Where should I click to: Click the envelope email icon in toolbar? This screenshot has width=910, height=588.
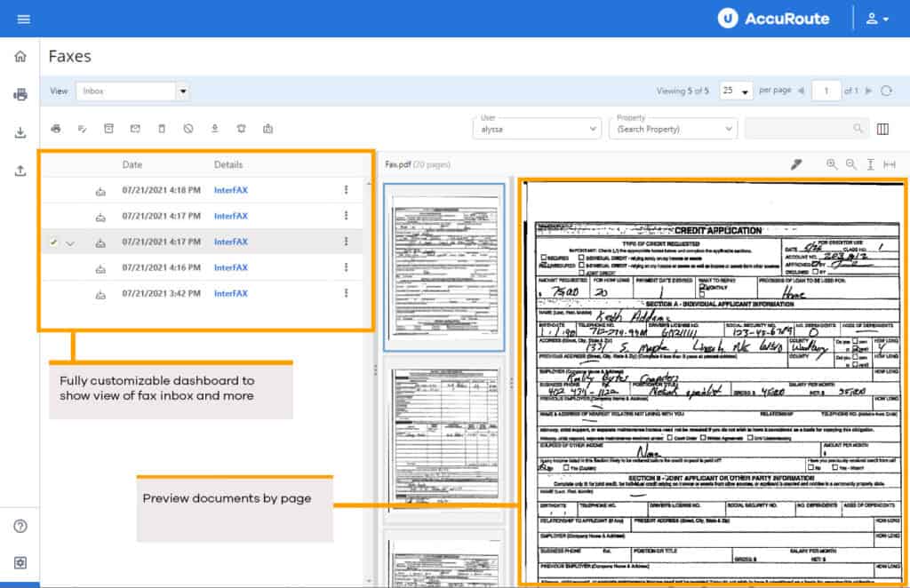135,129
